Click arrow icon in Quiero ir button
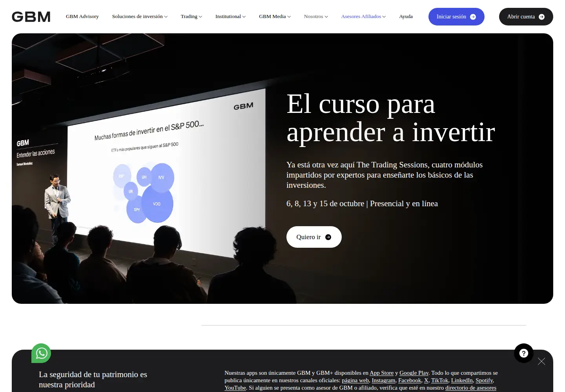This screenshot has height=392, width=565. tap(328, 237)
